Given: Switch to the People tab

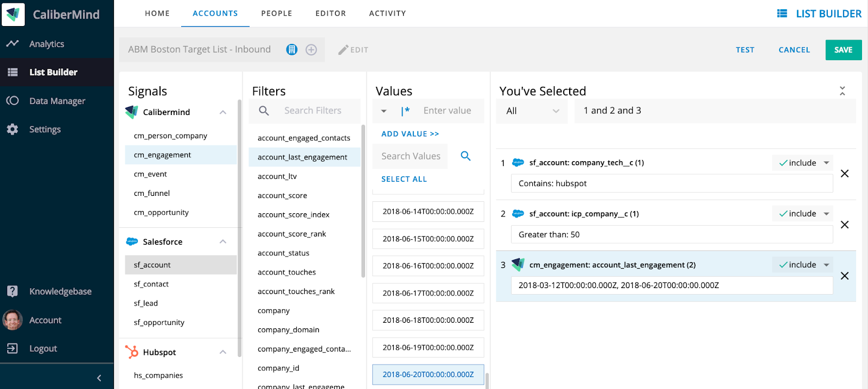Looking at the screenshot, I should (x=277, y=14).
